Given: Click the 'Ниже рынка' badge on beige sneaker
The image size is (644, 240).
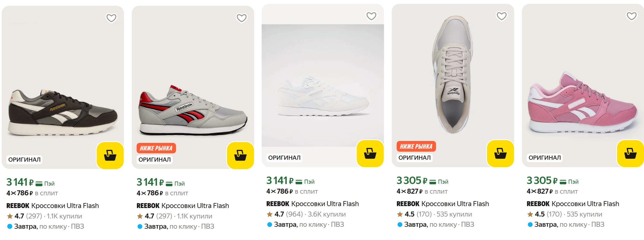Looking at the screenshot, I should click(416, 146).
